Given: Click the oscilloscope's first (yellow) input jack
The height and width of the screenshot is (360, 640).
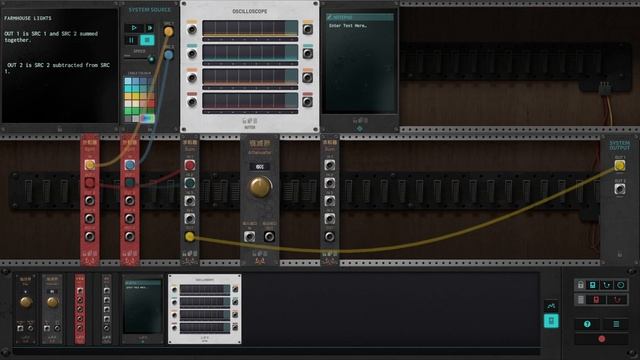Looking at the screenshot, I should pos(192,29).
